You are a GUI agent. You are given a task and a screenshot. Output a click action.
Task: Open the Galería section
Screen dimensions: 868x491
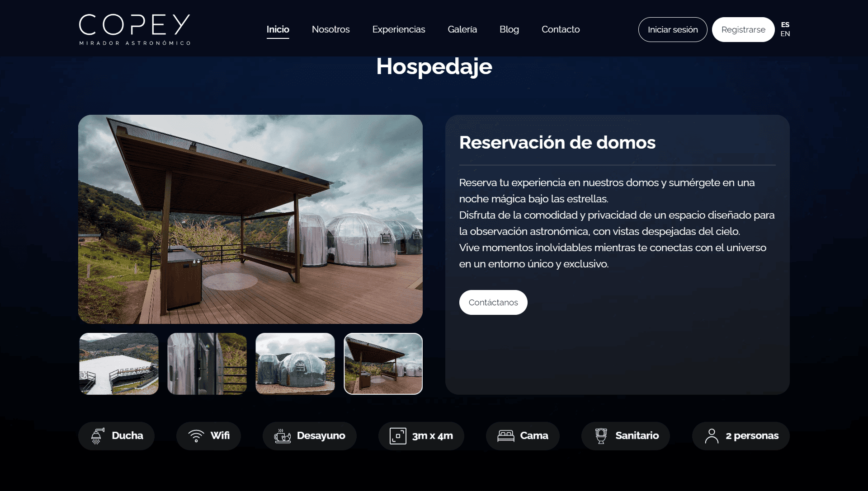(462, 29)
